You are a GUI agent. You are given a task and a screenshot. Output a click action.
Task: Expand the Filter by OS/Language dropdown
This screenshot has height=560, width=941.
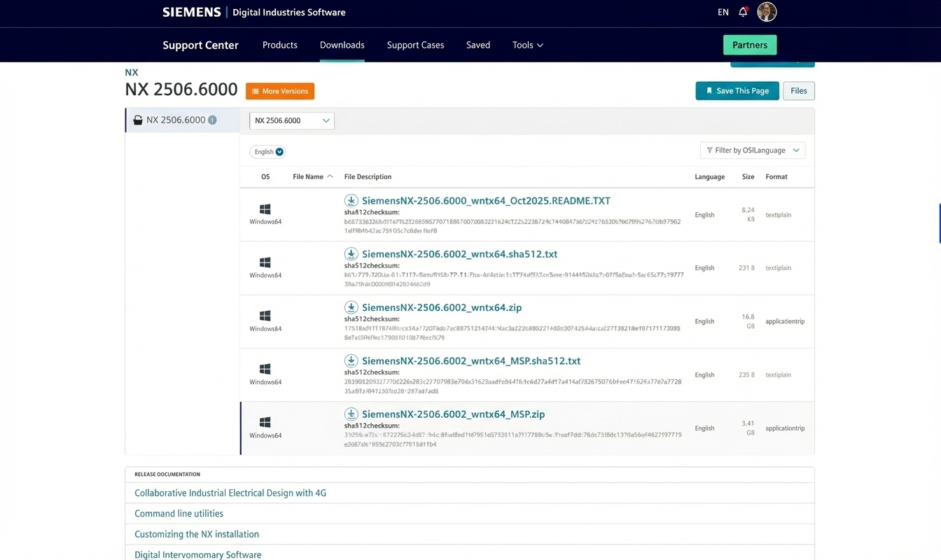click(x=753, y=150)
